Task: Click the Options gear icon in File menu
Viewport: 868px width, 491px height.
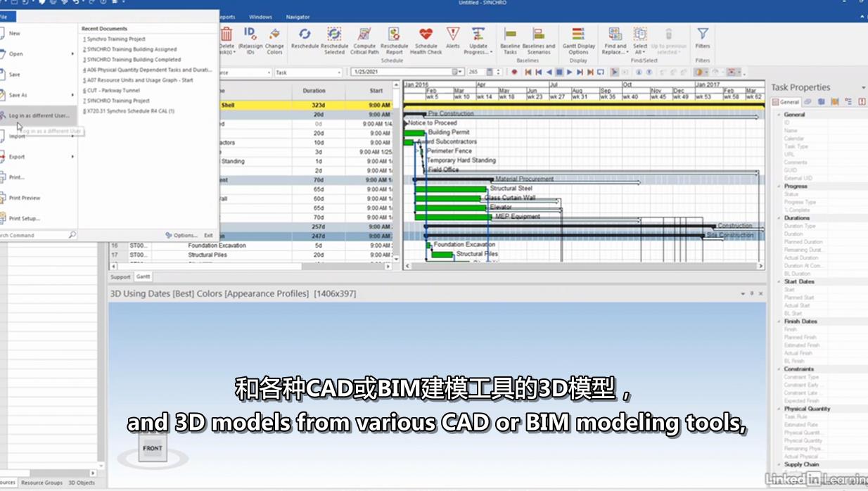Action: coord(169,235)
